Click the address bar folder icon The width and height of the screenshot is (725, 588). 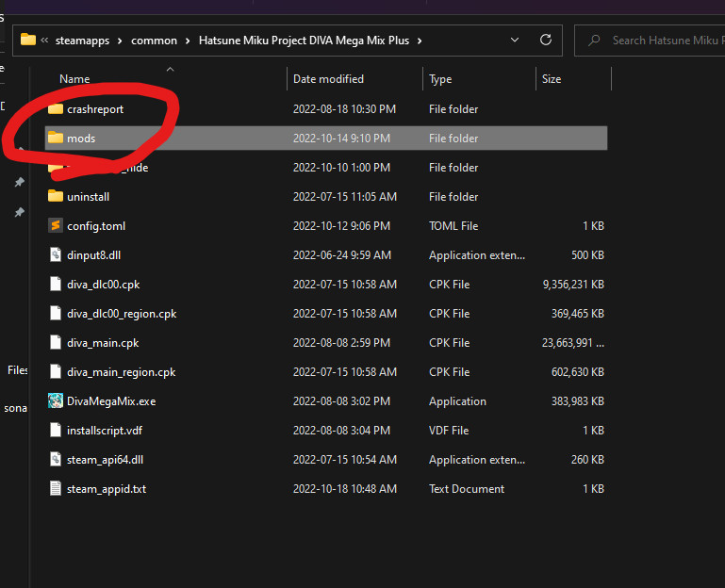click(x=28, y=40)
